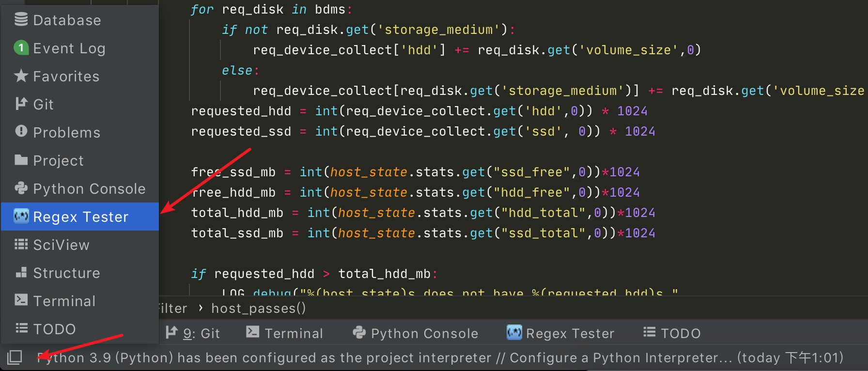Viewport: 868px width, 371px height.
Task: Click the Python Console icon in popup
Action: pos(21,188)
